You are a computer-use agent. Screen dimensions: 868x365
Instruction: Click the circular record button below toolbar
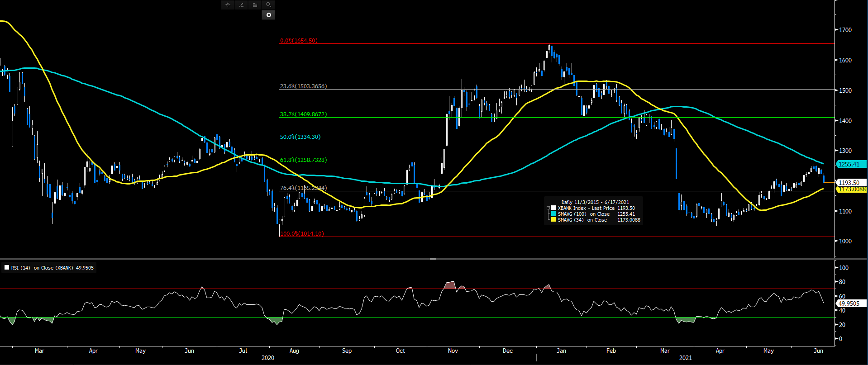pos(268,15)
